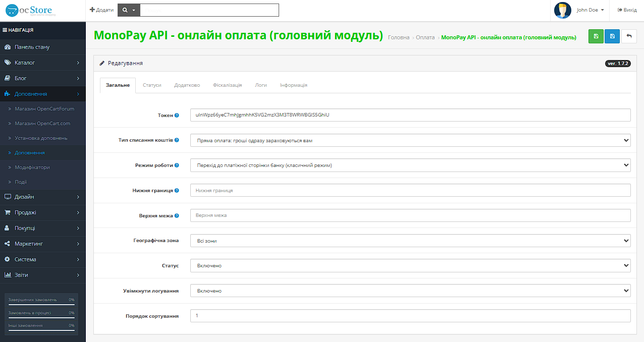Expand Система menu chevron
The image size is (644, 342).
pyautogui.click(x=78, y=259)
